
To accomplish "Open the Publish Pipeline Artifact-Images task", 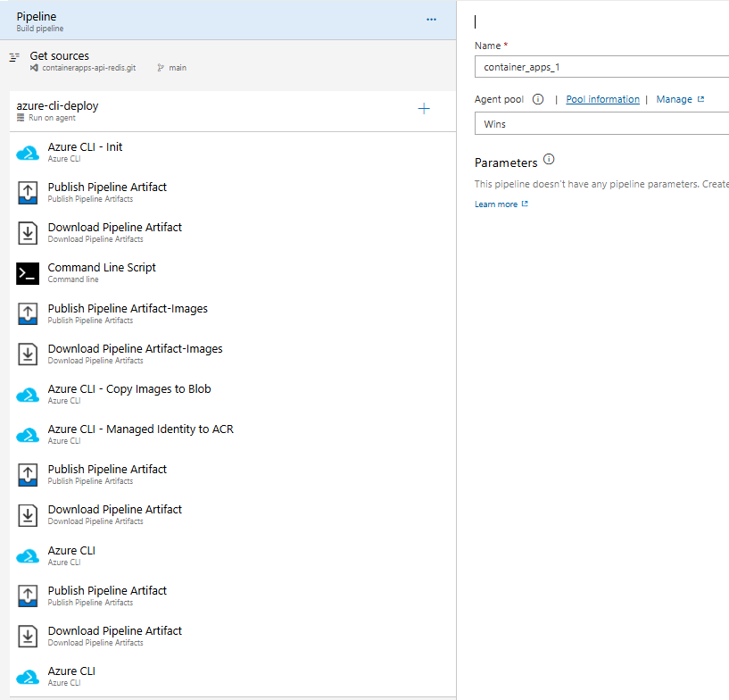I will tap(233, 313).
